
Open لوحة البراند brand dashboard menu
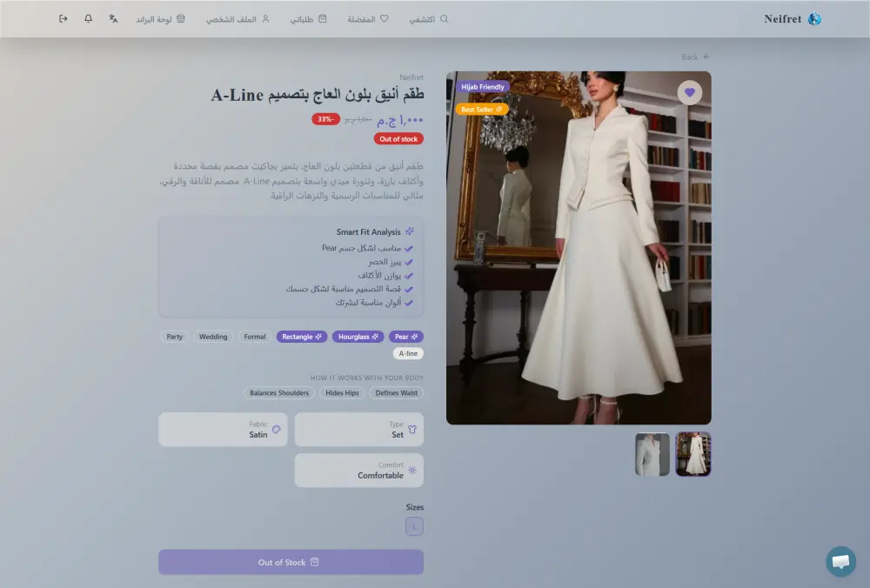[161, 19]
